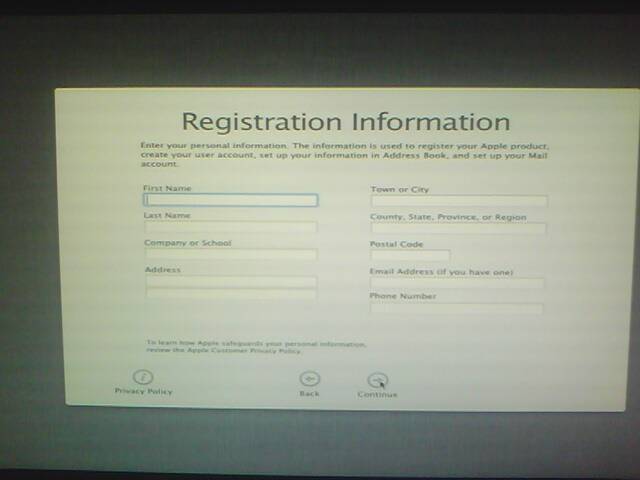Image resolution: width=640 pixels, height=480 pixels.
Task: Click the Privacy Policy text label
Action: pos(144,391)
